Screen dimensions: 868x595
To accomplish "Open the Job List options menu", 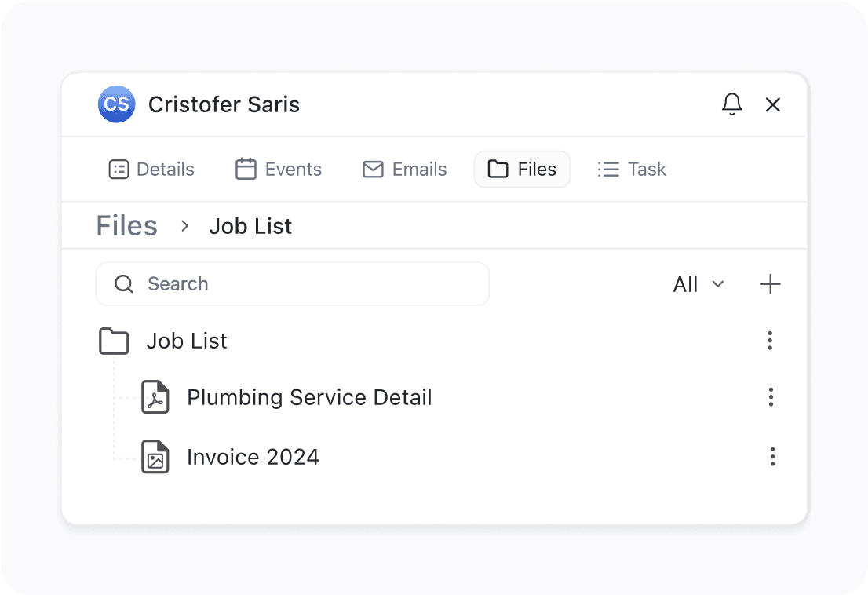I will coord(770,341).
